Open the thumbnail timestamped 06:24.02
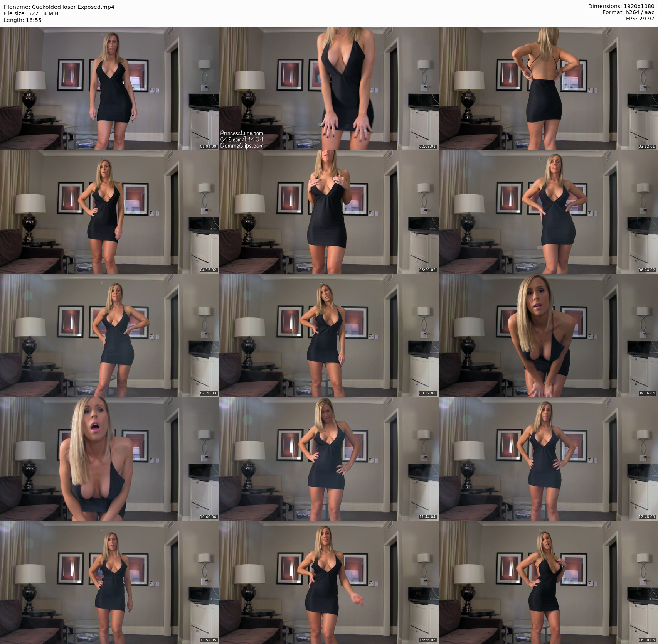Viewport: 658px width, 644px height. click(x=548, y=212)
